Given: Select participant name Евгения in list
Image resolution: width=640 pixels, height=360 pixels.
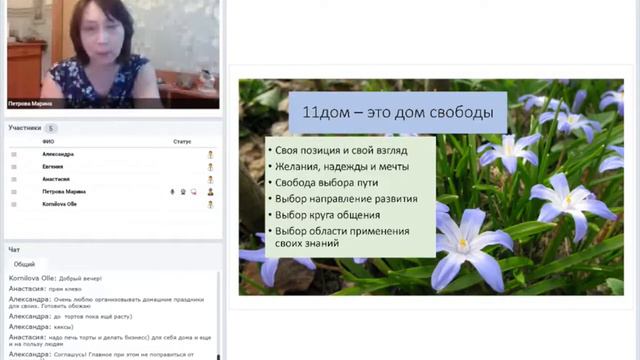Looking at the screenshot, I should pyautogui.click(x=53, y=167).
